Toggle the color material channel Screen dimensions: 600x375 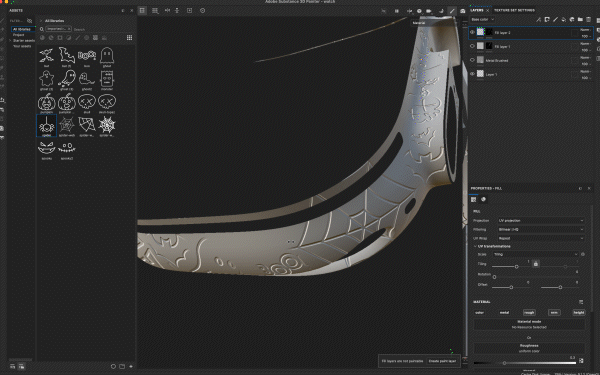coord(479,313)
